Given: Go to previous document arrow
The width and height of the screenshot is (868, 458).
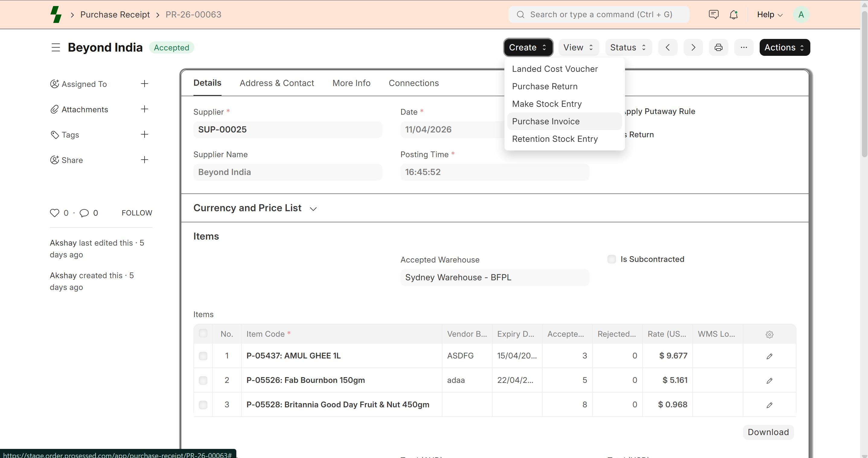Looking at the screenshot, I should coord(668,47).
